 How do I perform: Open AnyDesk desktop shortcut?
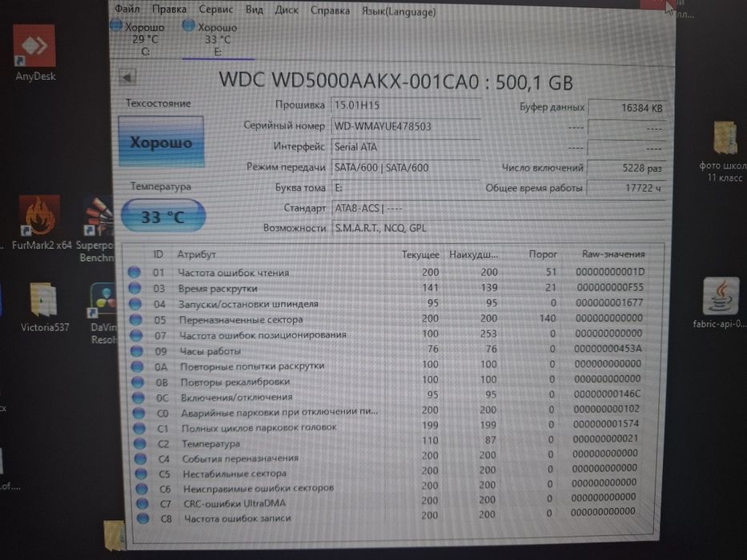[x=34, y=53]
